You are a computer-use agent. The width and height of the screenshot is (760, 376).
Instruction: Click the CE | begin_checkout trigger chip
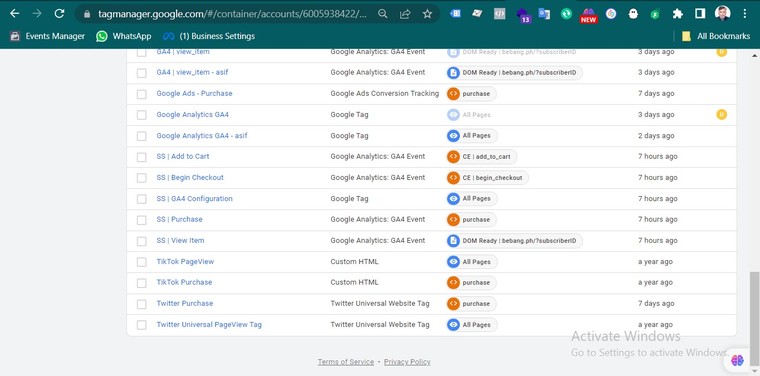488,178
